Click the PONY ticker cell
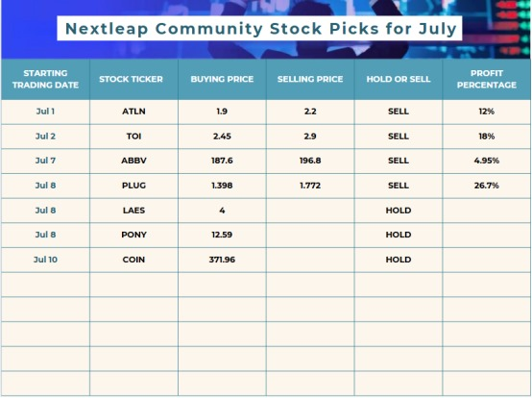Viewport: 532px width, 398px height. pos(133,235)
